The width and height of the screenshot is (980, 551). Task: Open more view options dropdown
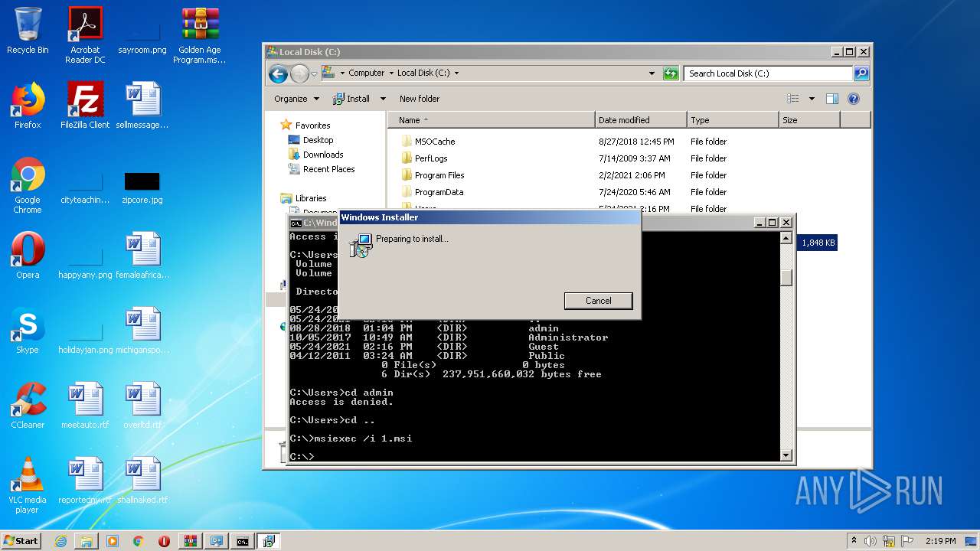(812, 99)
